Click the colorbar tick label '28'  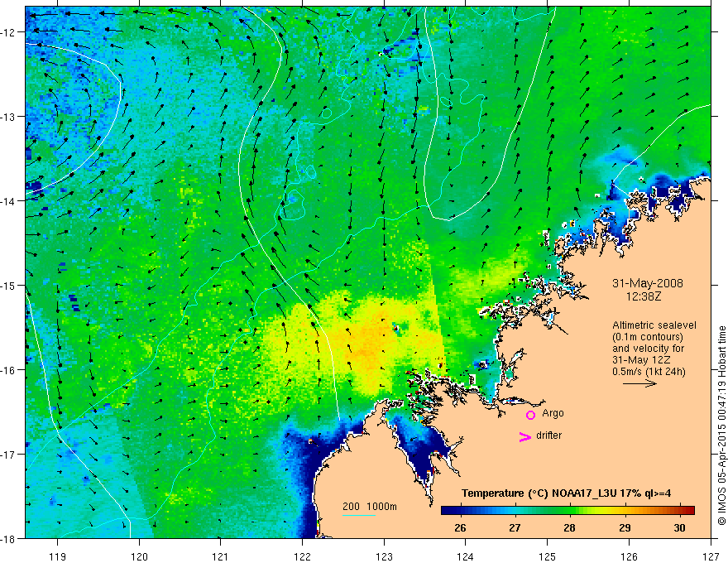click(x=570, y=528)
